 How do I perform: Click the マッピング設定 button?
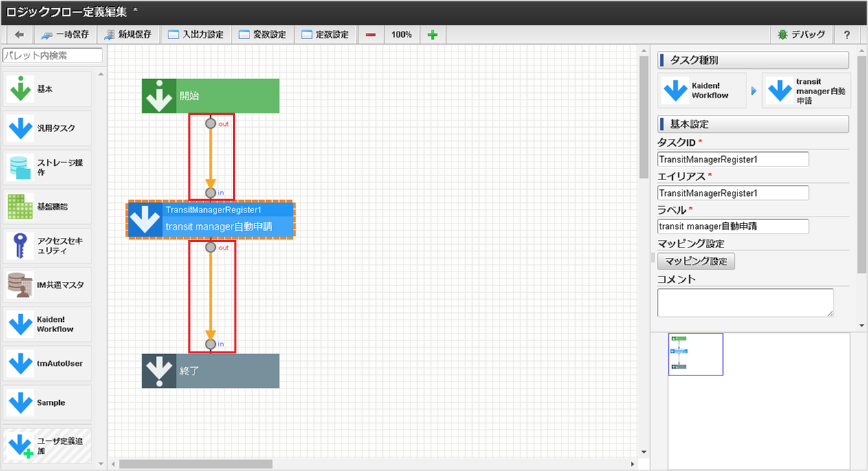pos(696,261)
